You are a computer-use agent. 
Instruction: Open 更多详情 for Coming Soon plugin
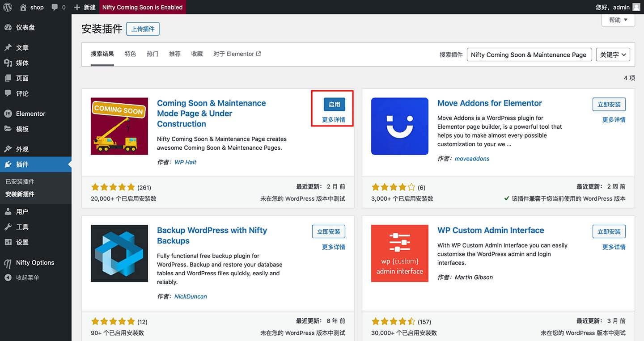point(334,120)
